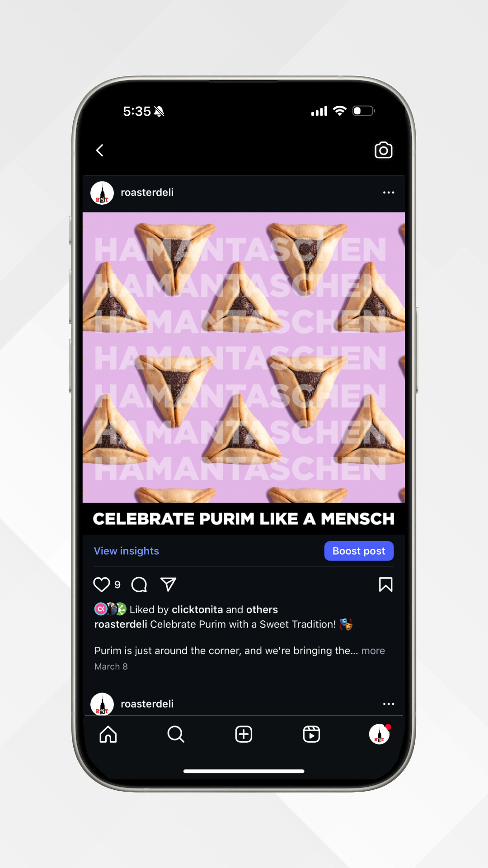Click the Boost post button
The width and height of the screenshot is (488, 868).
pyautogui.click(x=359, y=551)
